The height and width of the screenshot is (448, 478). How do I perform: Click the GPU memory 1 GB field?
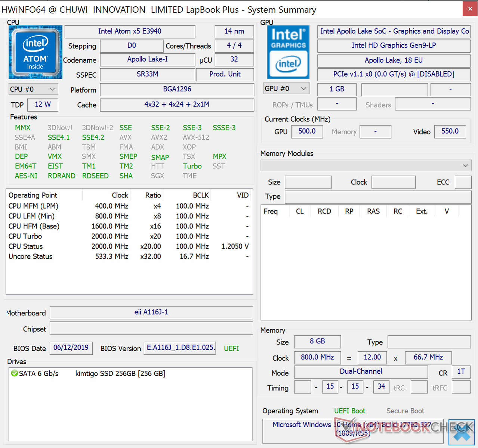pos(337,89)
